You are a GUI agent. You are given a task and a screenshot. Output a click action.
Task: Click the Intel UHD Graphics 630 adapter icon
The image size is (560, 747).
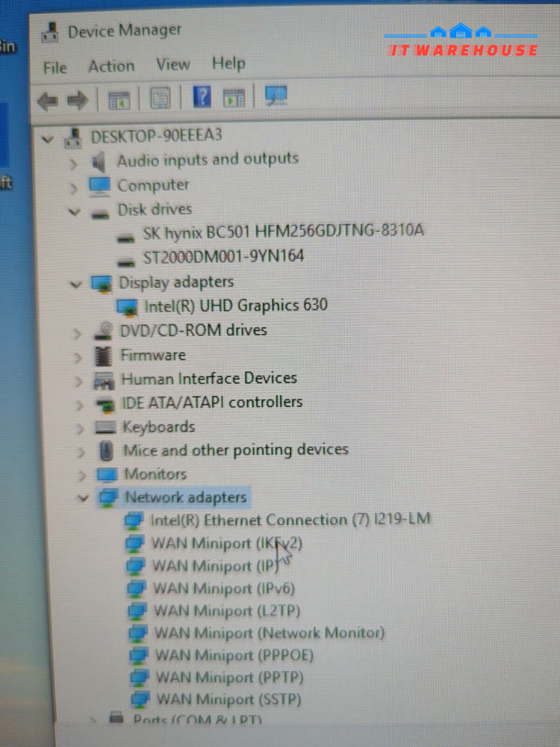point(128,306)
